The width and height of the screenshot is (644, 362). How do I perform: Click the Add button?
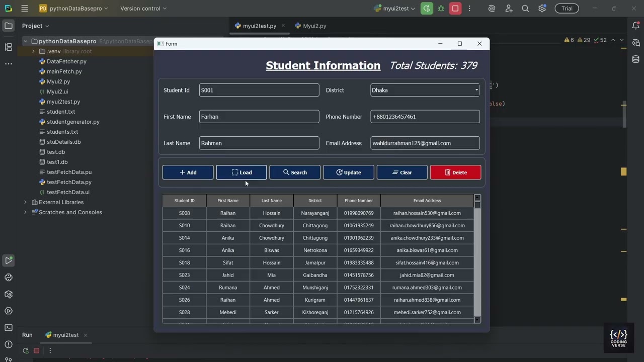[188, 172]
